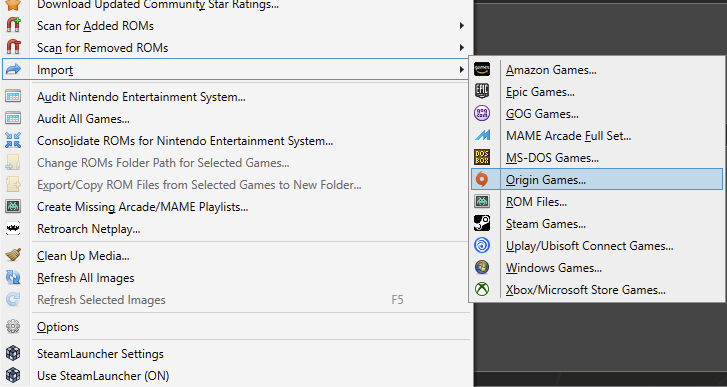Screen dimensions: 727x387
Task: Import Windows Games
Action: tap(554, 268)
